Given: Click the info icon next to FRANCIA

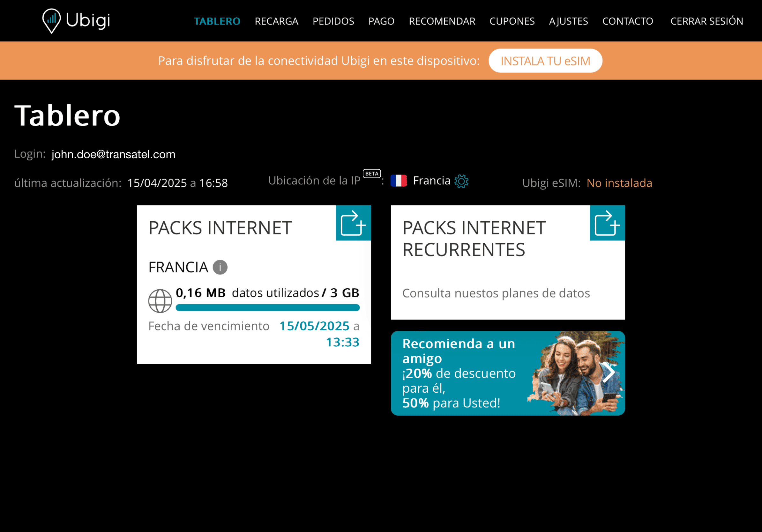Looking at the screenshot, I should (x=220, y=267).
